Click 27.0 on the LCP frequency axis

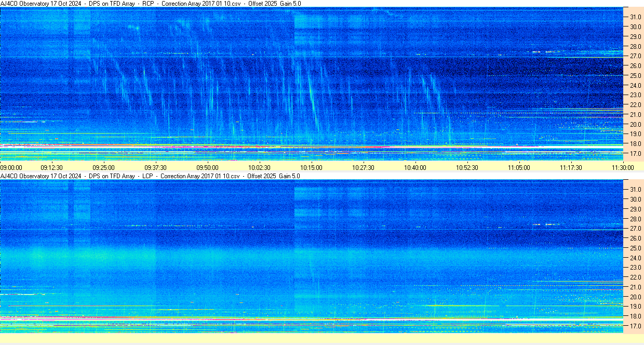pyautogui.click(x=636, y=228)
